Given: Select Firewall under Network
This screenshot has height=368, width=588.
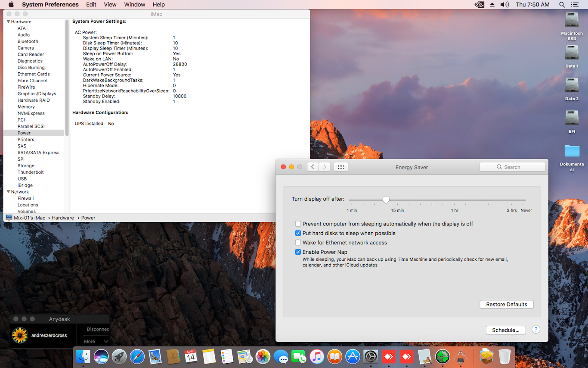Looking at the screenshot, I should coord(25,198).
